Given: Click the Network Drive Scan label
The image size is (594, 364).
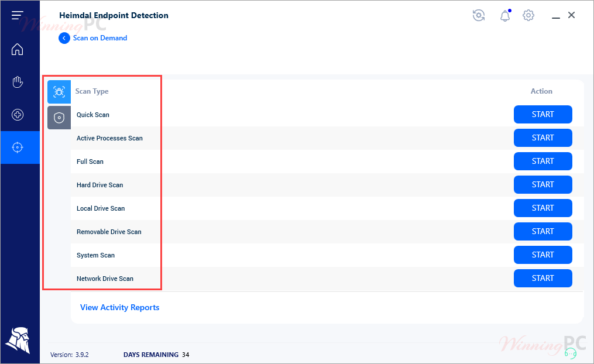Looking at the screenshot, I should pyautogui.click(x=105, y=279).
